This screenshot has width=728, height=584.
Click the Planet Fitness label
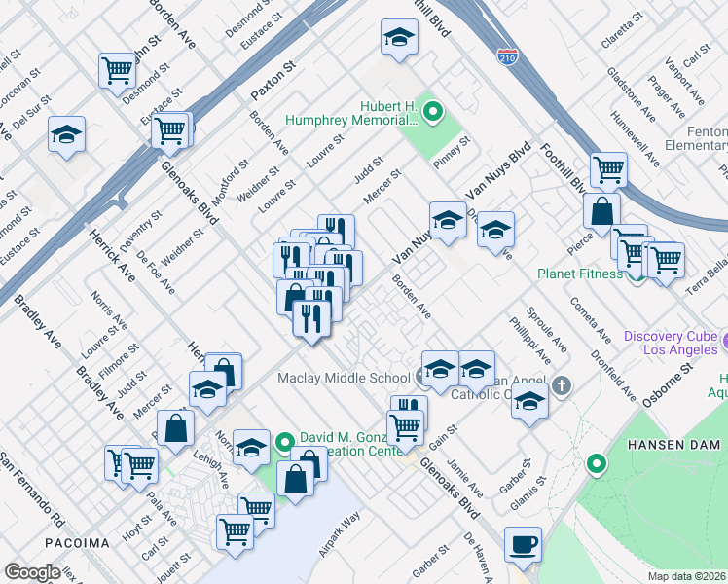point(580,274)
